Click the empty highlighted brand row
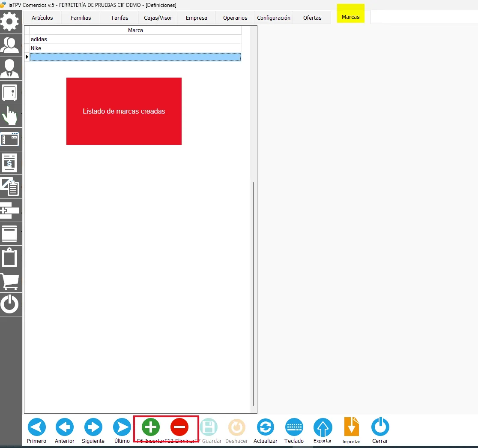 (x=135, y=57)
